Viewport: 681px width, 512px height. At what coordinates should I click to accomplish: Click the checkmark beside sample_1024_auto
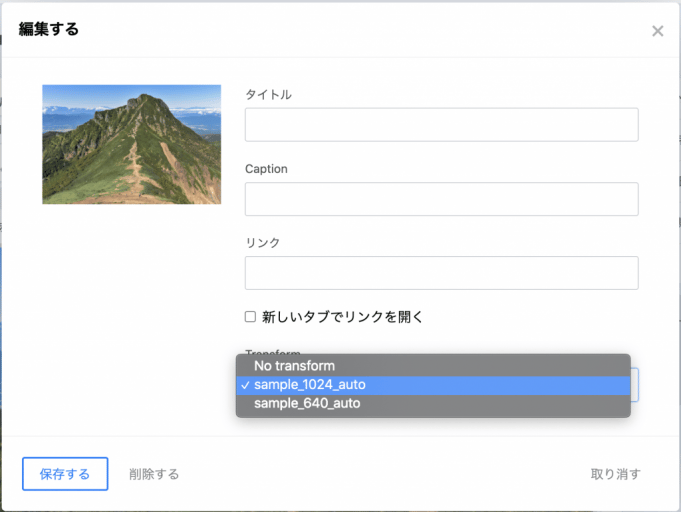[x=245, y=385]
